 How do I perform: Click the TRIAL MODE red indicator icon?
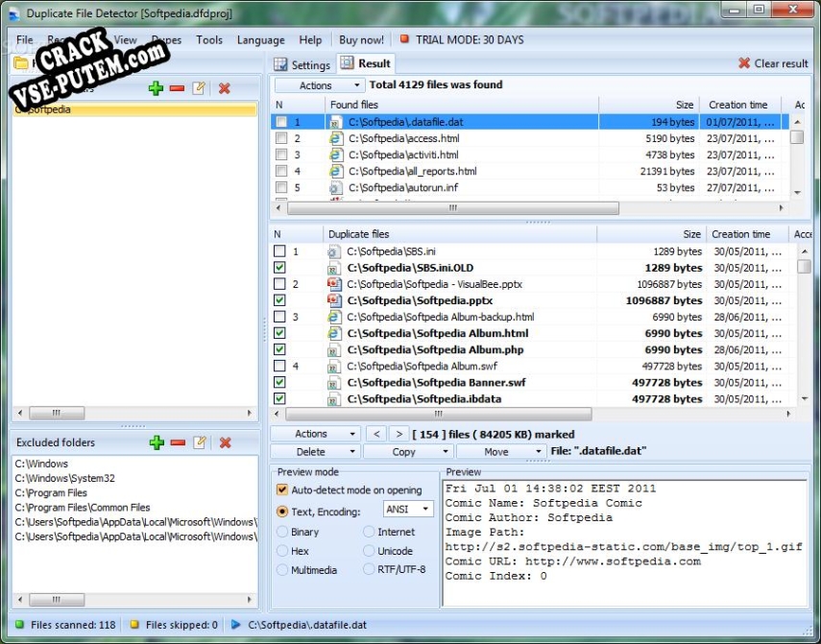pos(404,39)
